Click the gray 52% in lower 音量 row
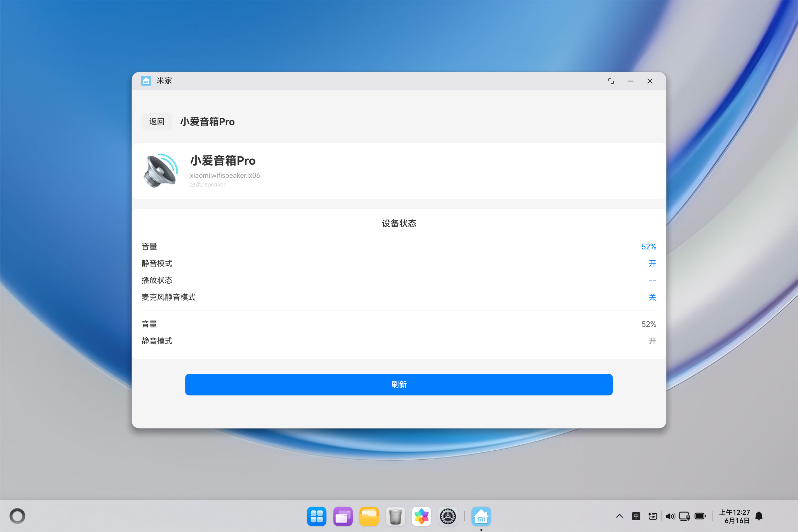The height and width of the screenshot is (532, 798). click(x=649, y=324)
